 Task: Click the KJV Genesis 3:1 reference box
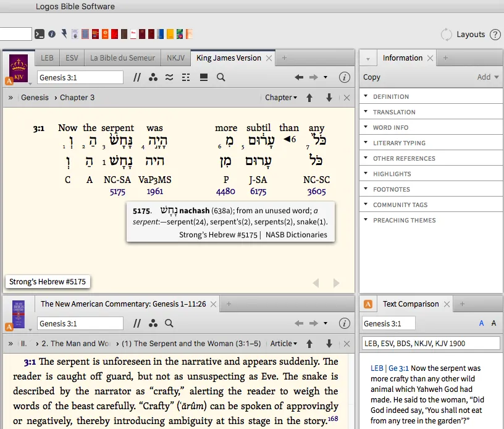[80, 77]
